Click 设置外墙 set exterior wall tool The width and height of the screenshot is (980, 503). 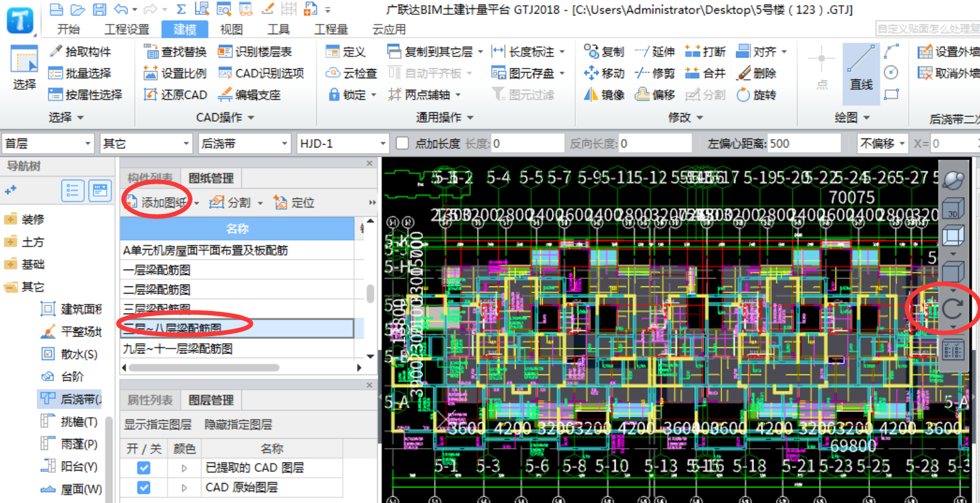tap(948, 52)
